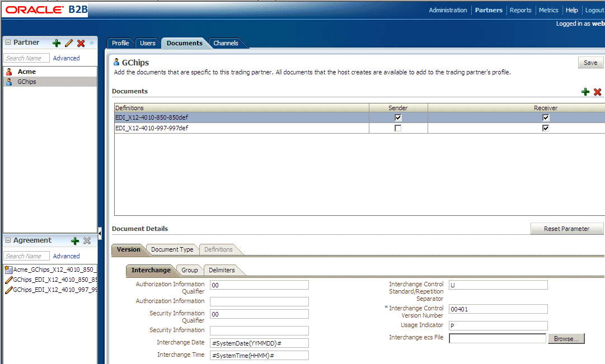Click the Authorization Information Qualifier field
The height and width of the screenshot is (364, 605).
tap(259, 285)
